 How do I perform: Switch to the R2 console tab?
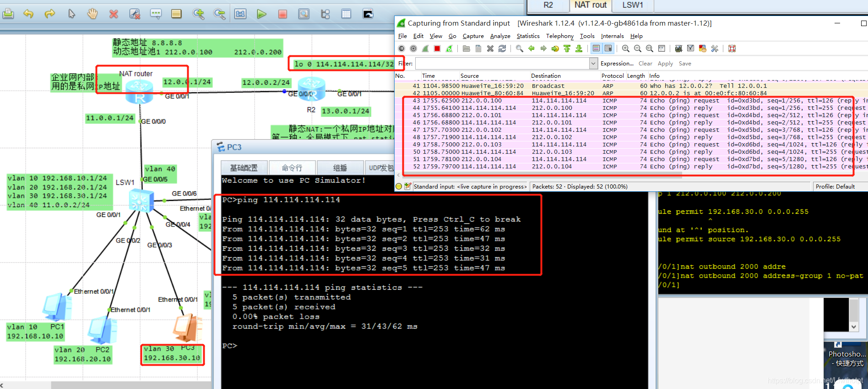click(x=548, y=5)
